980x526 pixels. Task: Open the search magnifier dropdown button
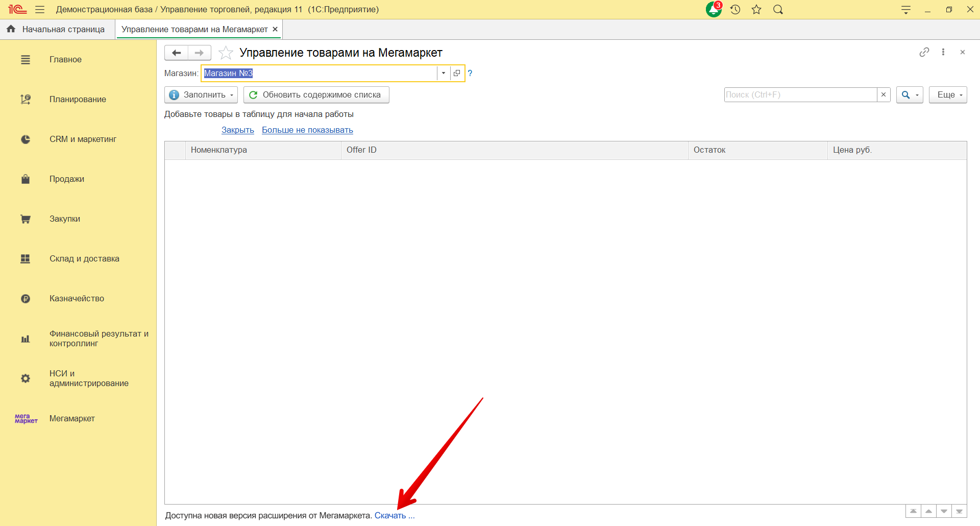tap(910, 95)
